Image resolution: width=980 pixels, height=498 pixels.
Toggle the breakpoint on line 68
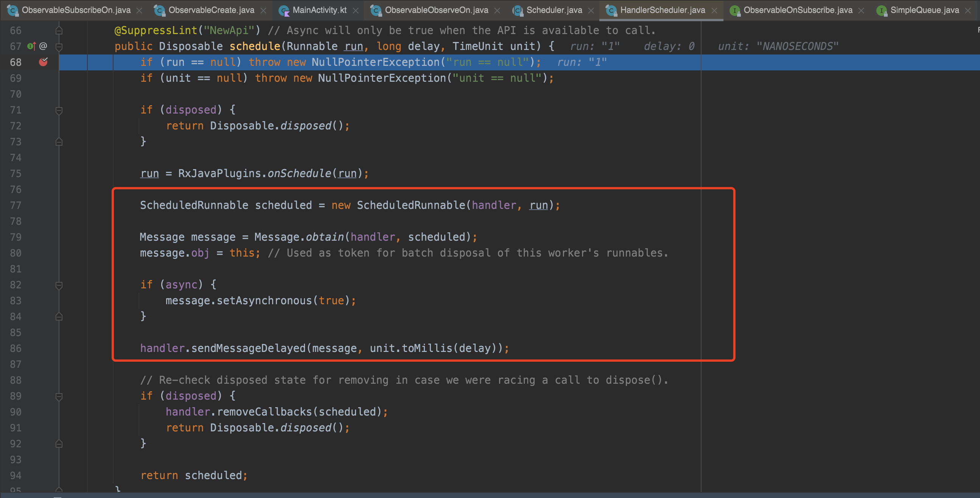tap(44, 62)
